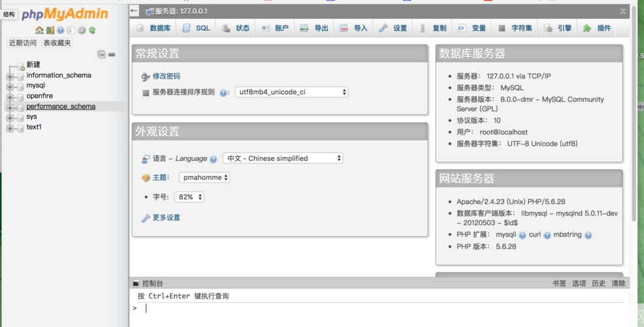The image size is (644, 327).
Task: Expand the openfire database node
Action: pos(9,97)
